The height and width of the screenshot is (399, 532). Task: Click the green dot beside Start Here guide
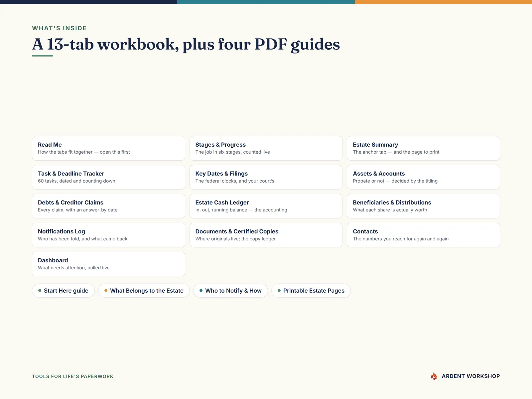(40, 291)
